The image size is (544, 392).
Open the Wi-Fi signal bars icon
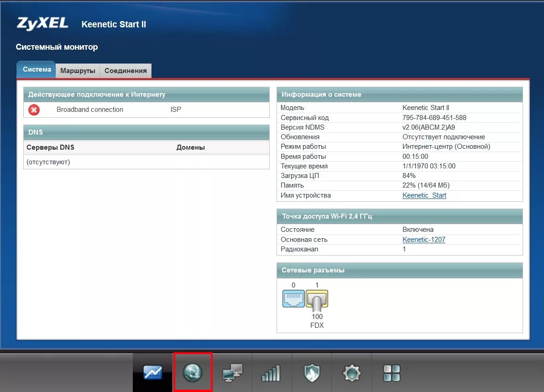271,373
